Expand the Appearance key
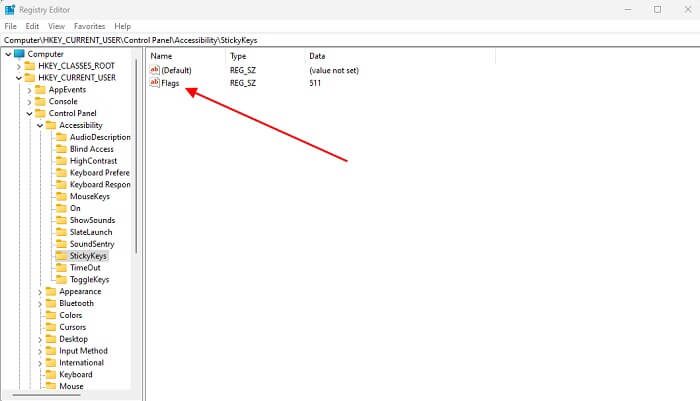Viewport: 700px width, 401px height. point(40,292)
